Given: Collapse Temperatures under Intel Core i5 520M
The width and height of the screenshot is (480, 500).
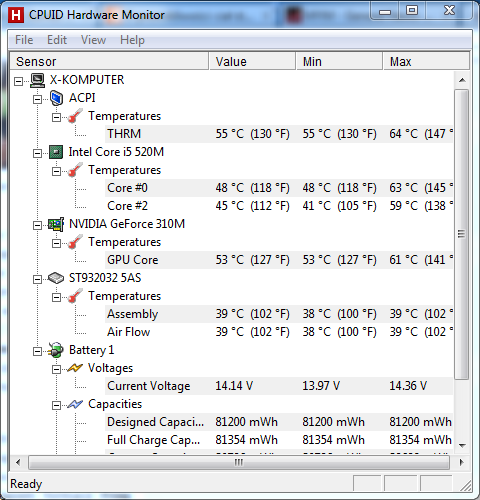Looking at the screenshot, I should [x=57, y=171].
